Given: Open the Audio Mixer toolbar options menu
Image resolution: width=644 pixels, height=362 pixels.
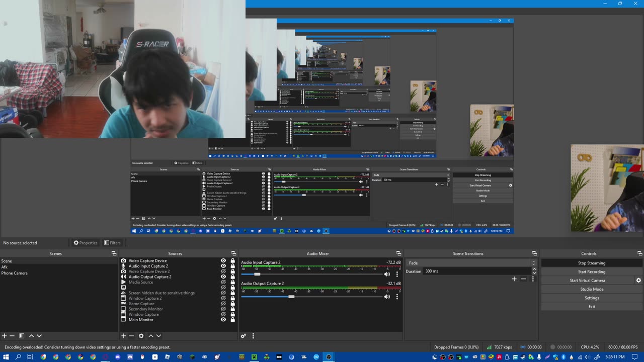Looking at the screenshot, I should click(253, 336).
